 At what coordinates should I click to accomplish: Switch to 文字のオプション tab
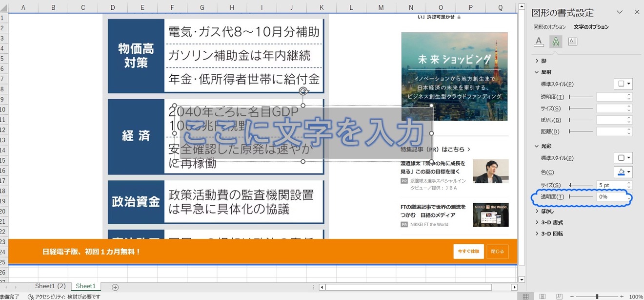tap(591, 27)
